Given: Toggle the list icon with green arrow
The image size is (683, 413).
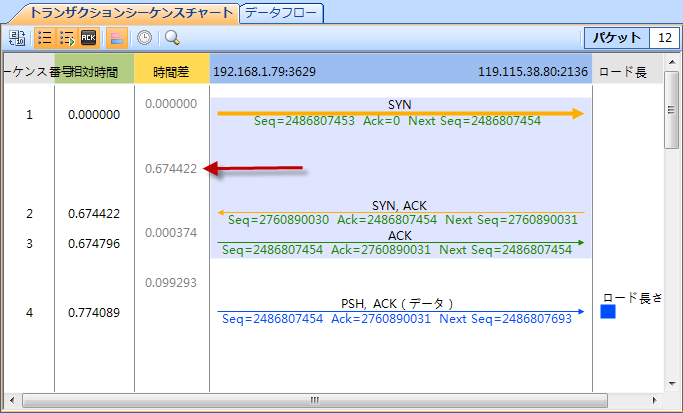Looking at the screenshot, I should [67, 38].
